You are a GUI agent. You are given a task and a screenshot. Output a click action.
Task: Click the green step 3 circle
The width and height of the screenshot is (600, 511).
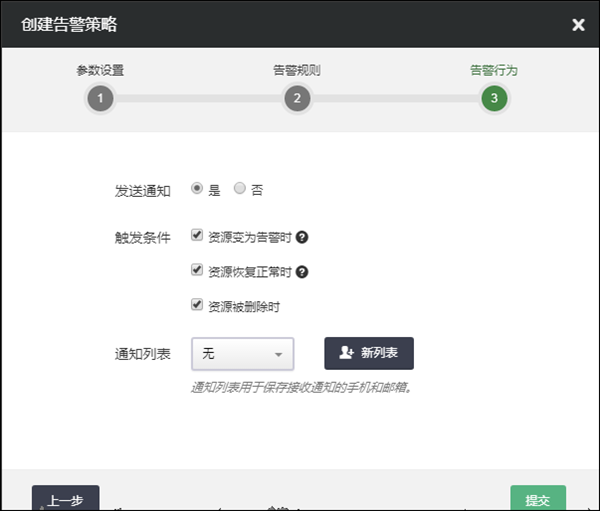pyautogui.click(x=493, y=98)
